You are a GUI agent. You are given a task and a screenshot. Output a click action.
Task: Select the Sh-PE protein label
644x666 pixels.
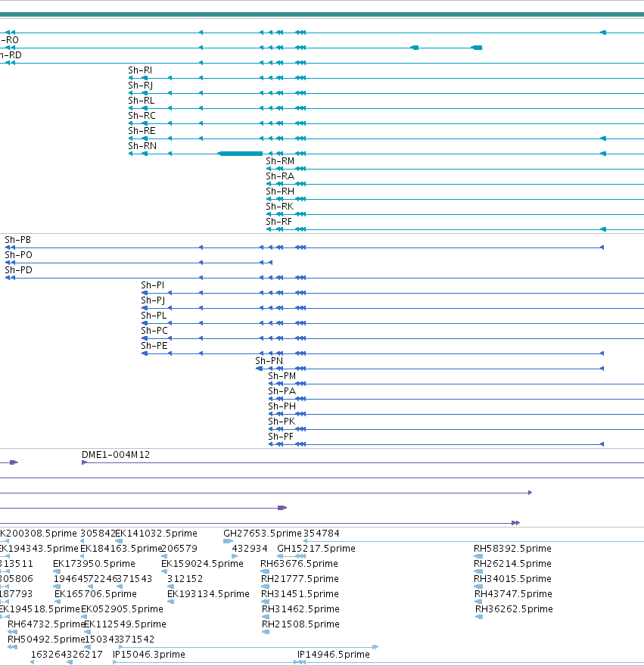tap(154, 346)
